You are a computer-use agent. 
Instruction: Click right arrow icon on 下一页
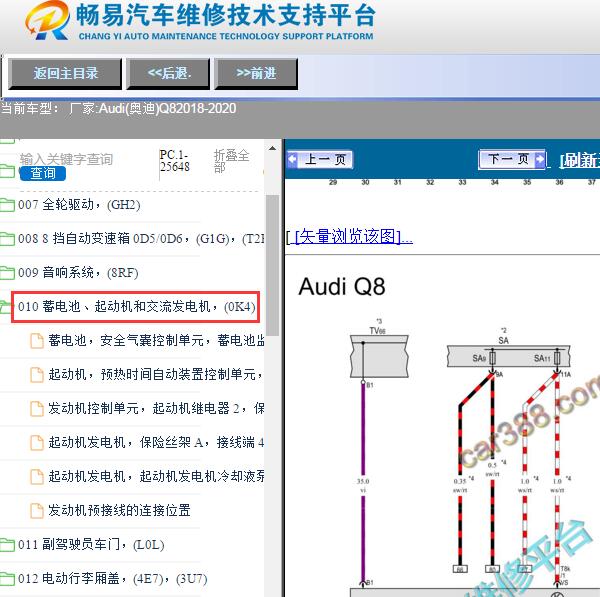(540, 158)
